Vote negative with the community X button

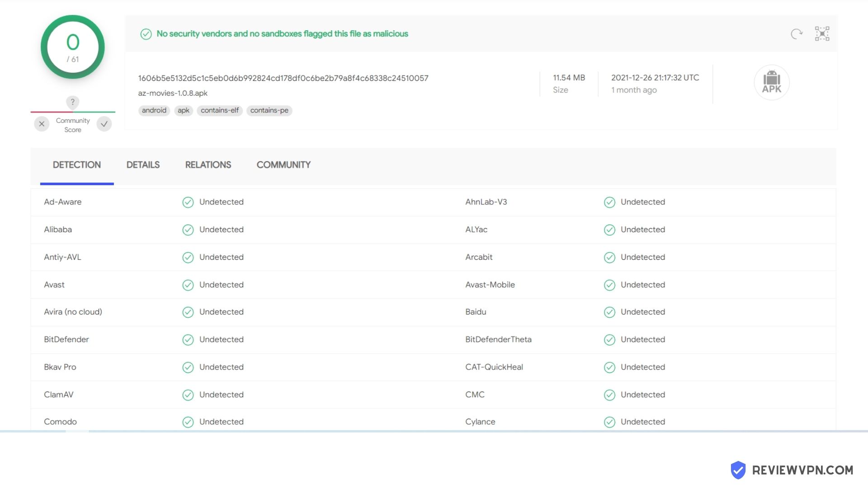tap(42, 124)
